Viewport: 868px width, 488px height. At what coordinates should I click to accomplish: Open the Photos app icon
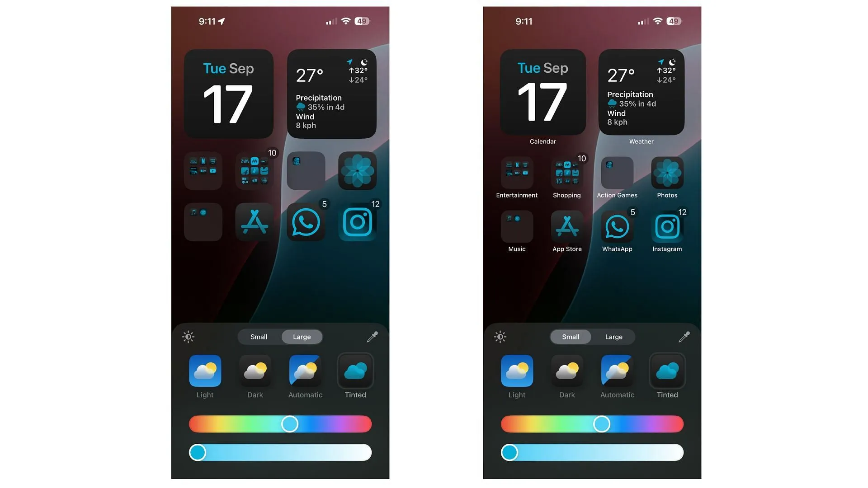[x=667, y=172]
